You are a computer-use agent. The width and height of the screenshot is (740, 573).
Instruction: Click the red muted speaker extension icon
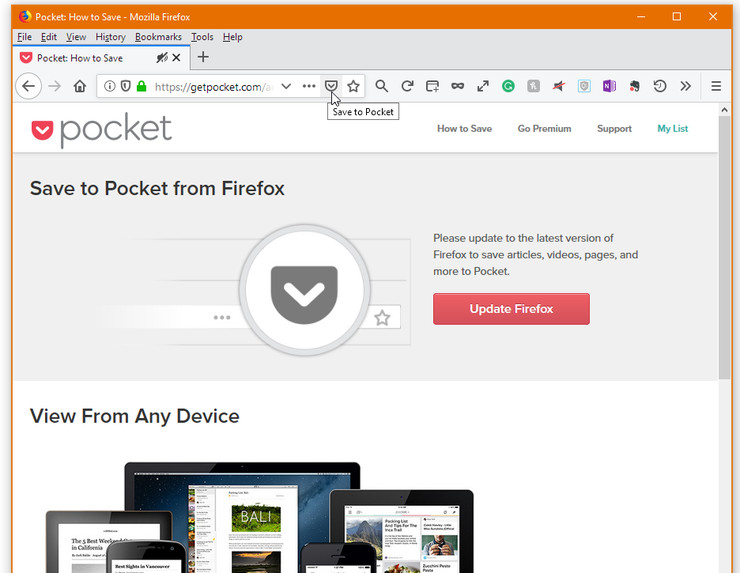coord(559,86)
